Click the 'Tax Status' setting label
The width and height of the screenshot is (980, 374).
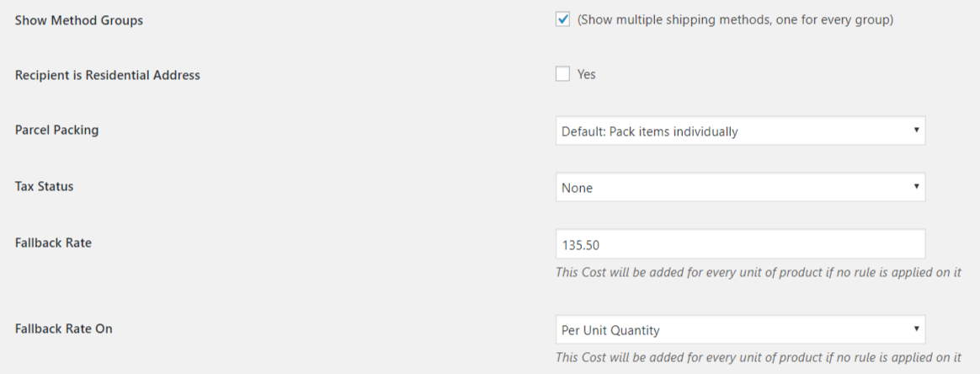click(44, 186)
